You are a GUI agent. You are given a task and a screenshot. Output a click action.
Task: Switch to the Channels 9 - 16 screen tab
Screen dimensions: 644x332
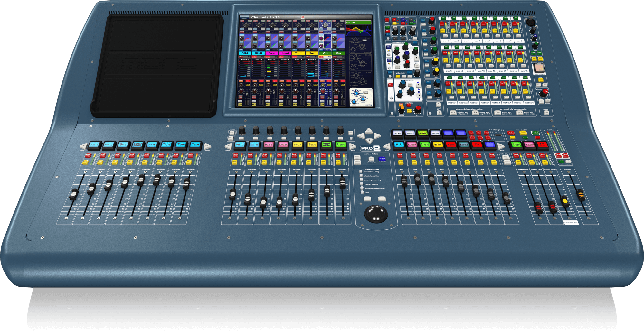pyautogui.click(x=266, y=17)
